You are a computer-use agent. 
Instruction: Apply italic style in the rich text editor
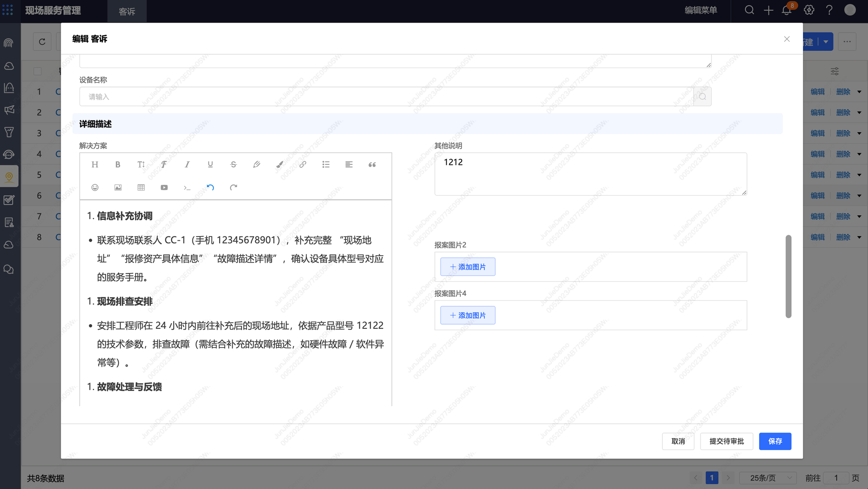click(187, 164)
